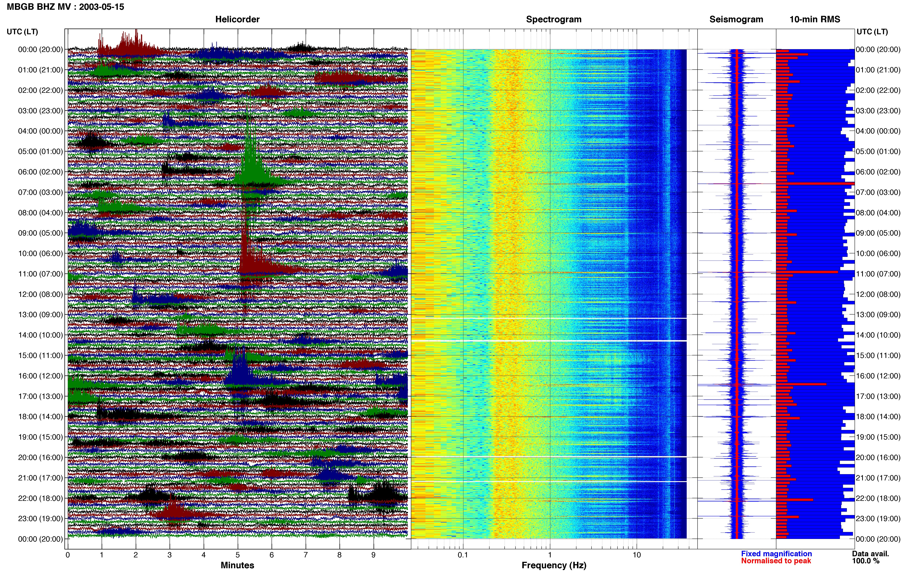Click the right time label '09:00 (05:00)'

point(878,233)
